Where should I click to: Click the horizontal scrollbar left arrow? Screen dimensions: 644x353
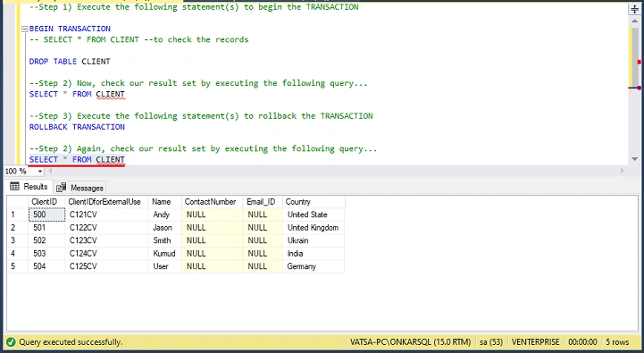point(51,171)
